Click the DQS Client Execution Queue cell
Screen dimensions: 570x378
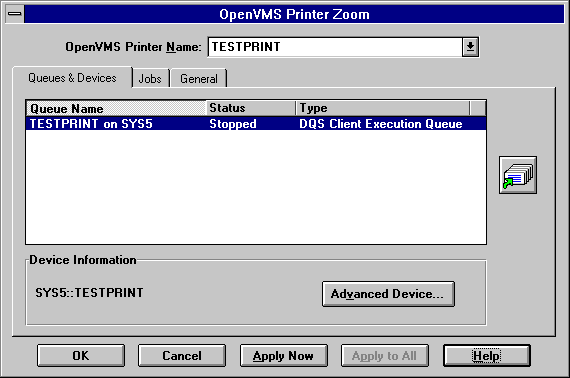[x=381, y=124]
